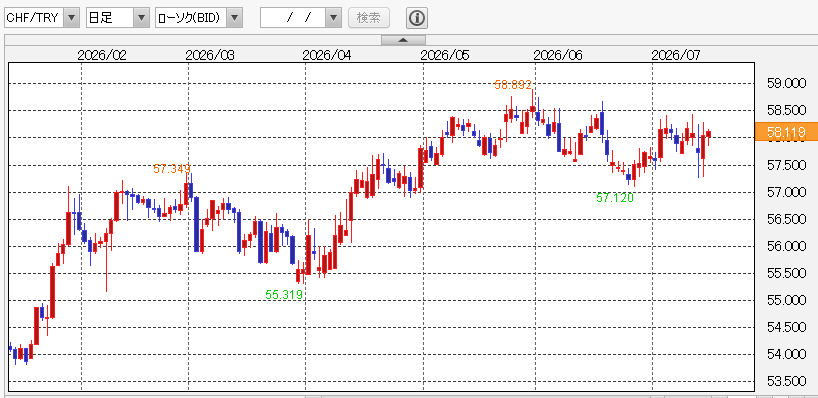Screen dimensions: 818x398
Task: Click the 2026/03 date axis label
Action: (x=210, y=55)
